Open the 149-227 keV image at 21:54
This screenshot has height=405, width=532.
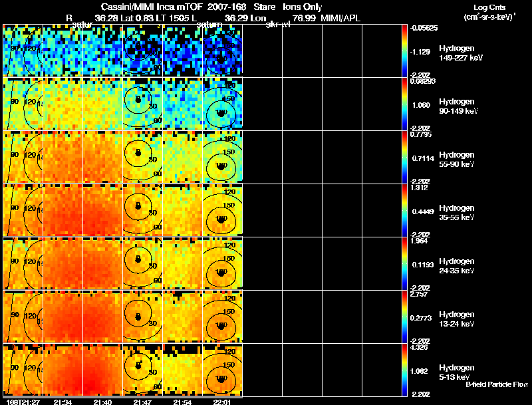[x=182, y=50]
